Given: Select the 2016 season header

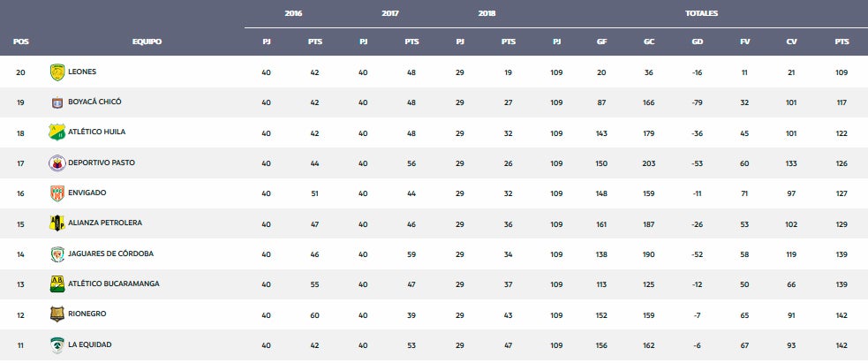Looking at the screenshot, I should click(293, 14).
